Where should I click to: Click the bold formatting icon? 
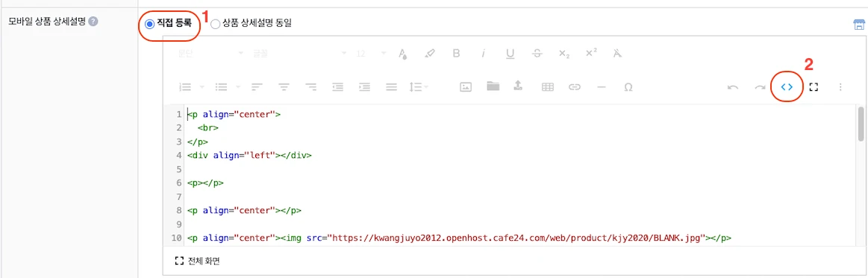[457, 54]
